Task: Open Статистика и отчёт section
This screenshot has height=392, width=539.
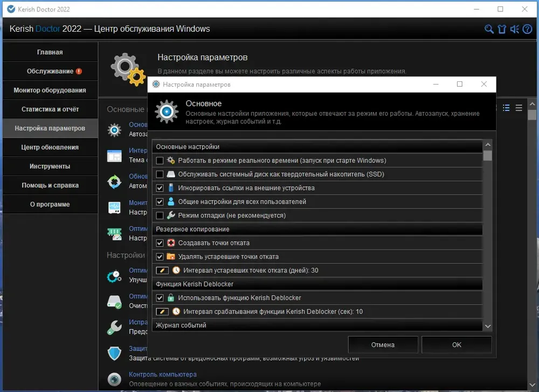Action: (50, 109)
